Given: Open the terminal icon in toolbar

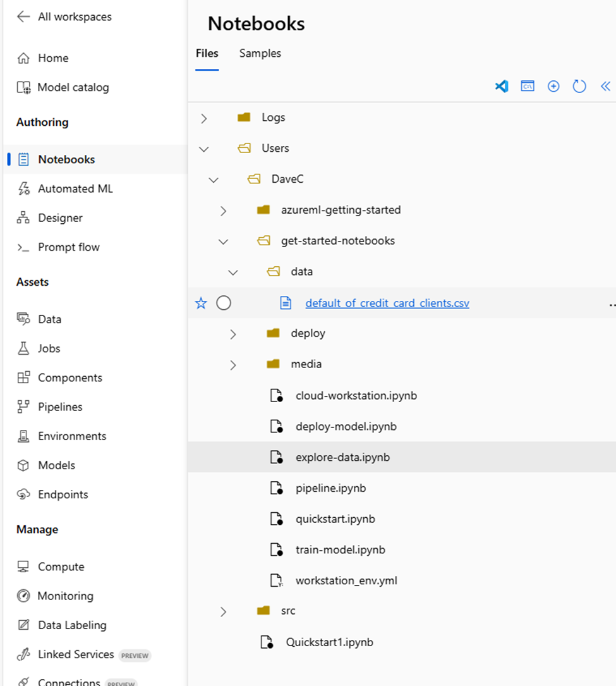Looking at the screenshot, I should point(528,86).
